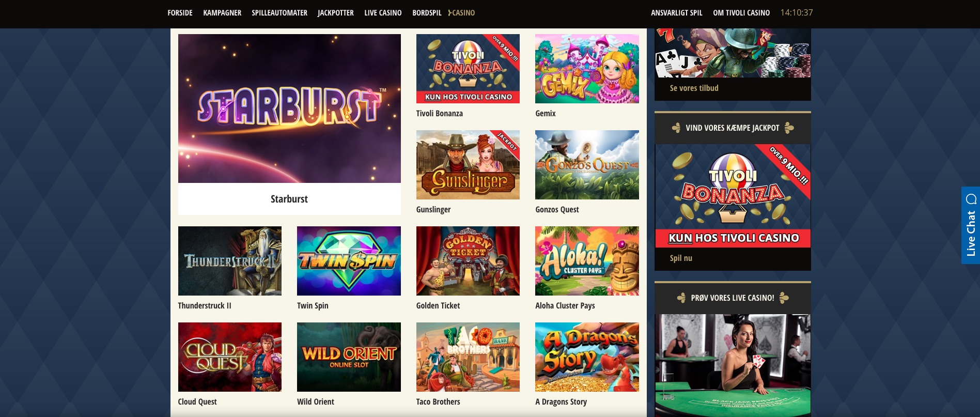Click 'Spil nu' under Tivoli Bonanza banner
Screen dimensions: 980x417
pyautogui.click(x=681, y=258)
